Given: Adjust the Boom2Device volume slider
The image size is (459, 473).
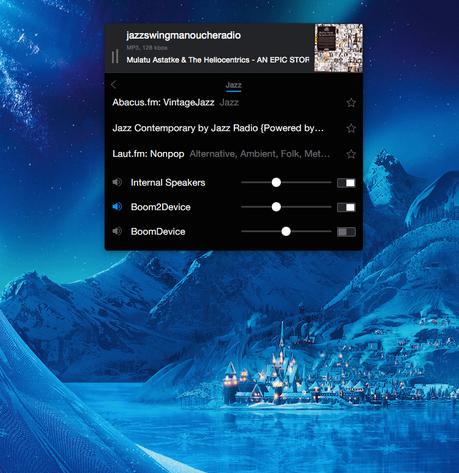Looking at the screenshot, I should click(286, 207).
